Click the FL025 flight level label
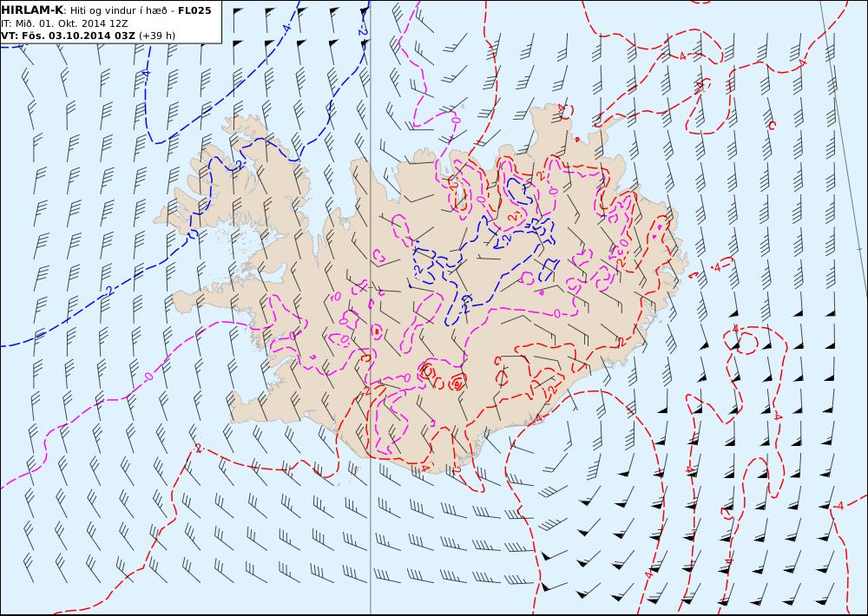 pos(194,10)
